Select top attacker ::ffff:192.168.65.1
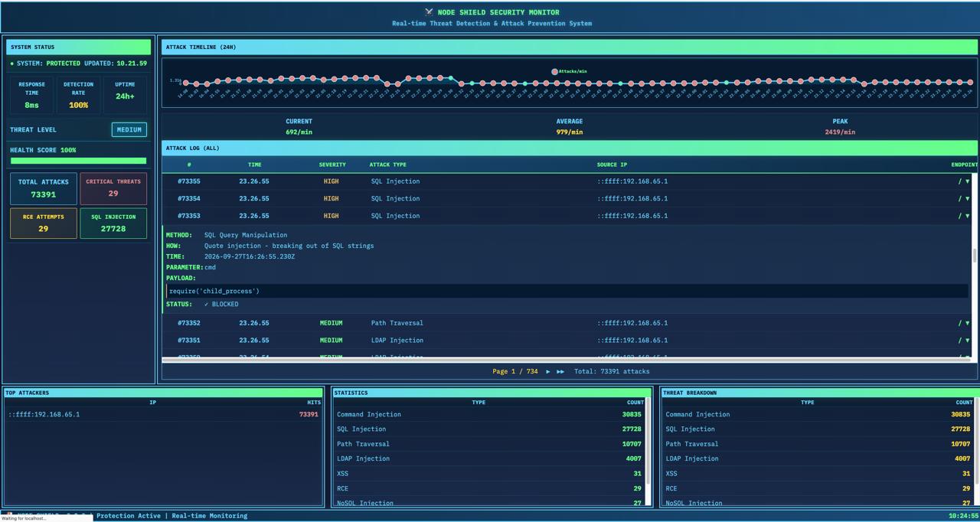 point(163,415)
